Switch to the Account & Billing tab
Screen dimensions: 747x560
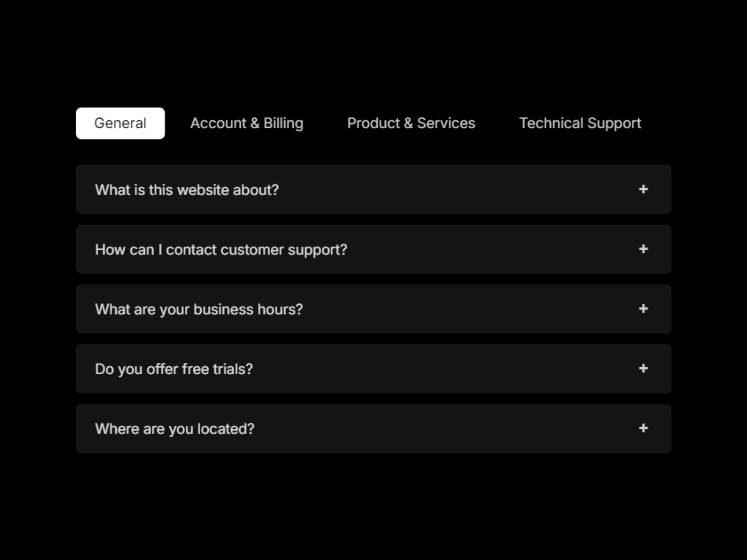247,123
